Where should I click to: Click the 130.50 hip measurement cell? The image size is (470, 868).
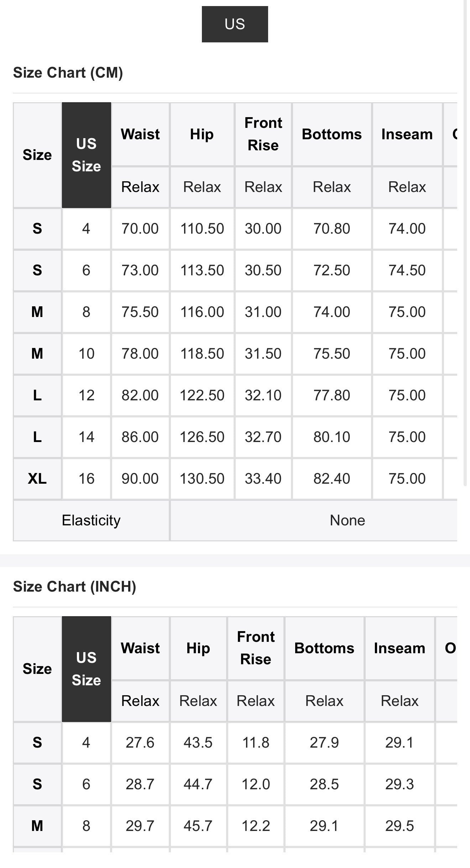pyautogui.click(x=202, y=479)
